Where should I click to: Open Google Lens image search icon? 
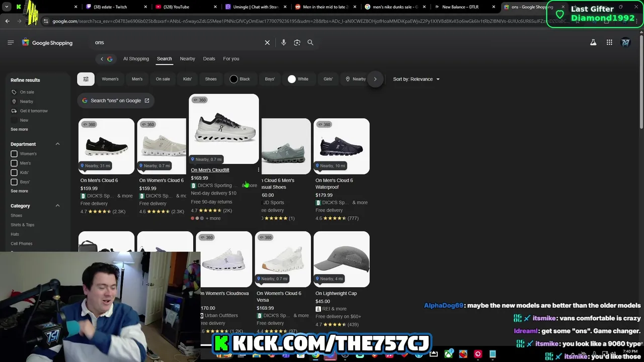click(x=297, y=43)
